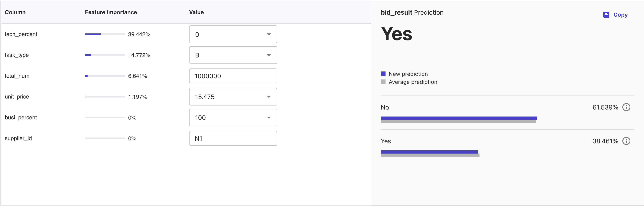644x207 pixels.
Task: Click the total_num input field
Action: [233, 76]
